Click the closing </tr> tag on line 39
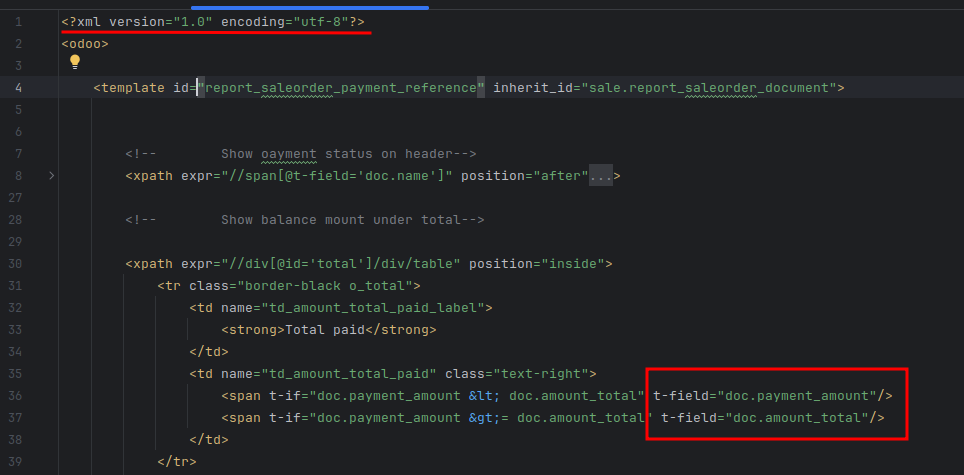This screenshot has height=475, width=964. point(177,461)
